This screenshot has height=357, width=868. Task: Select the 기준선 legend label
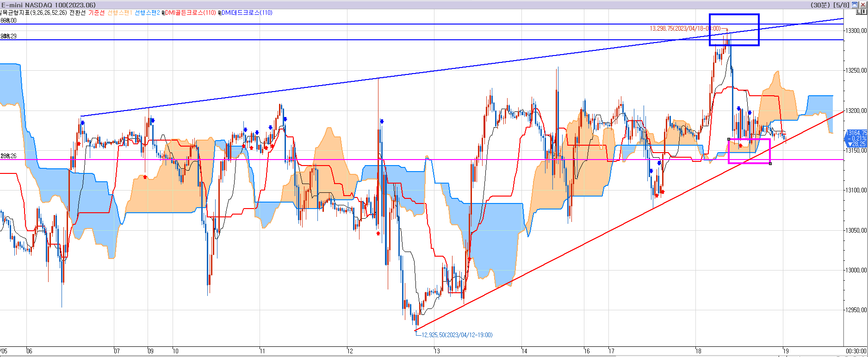coord(96,12)
